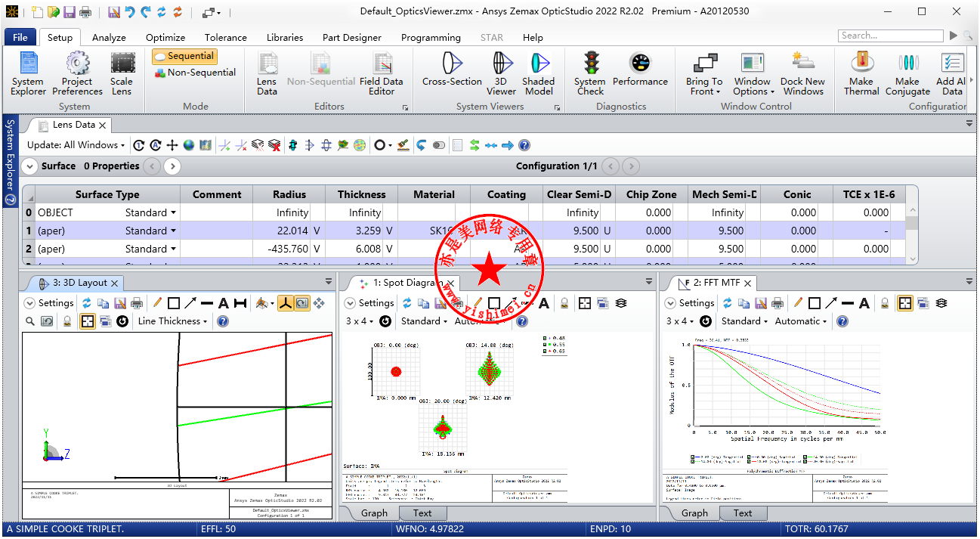Launch the Make Thermal tool
Screen dimensions: 980x539
click(x=861, y=74)
